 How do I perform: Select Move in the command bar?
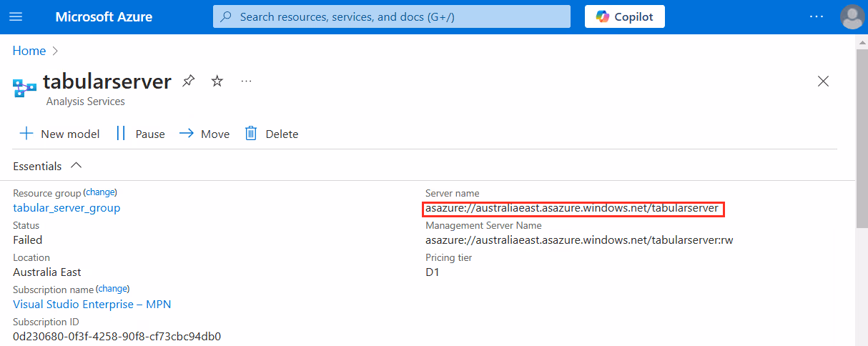coord(204,134)
